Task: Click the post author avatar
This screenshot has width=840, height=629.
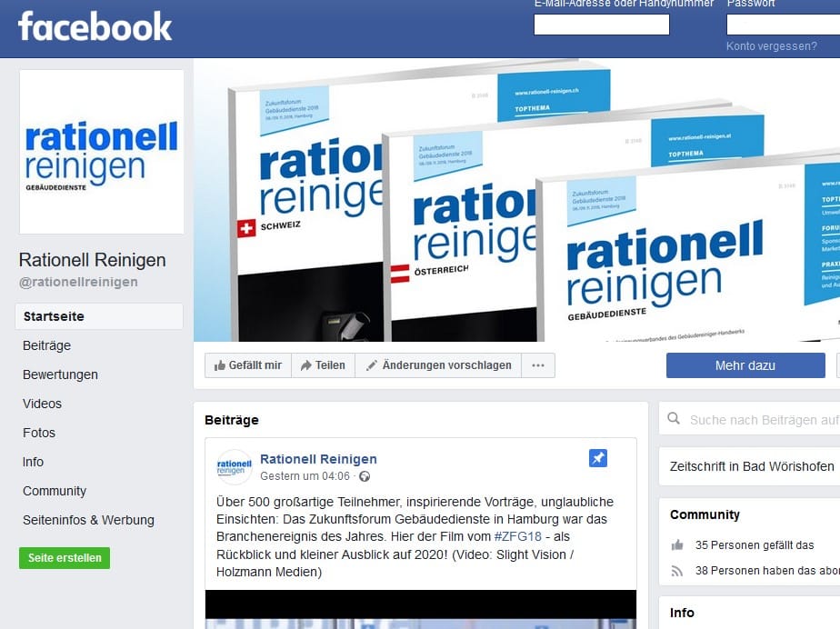Action: click(234, 467)
